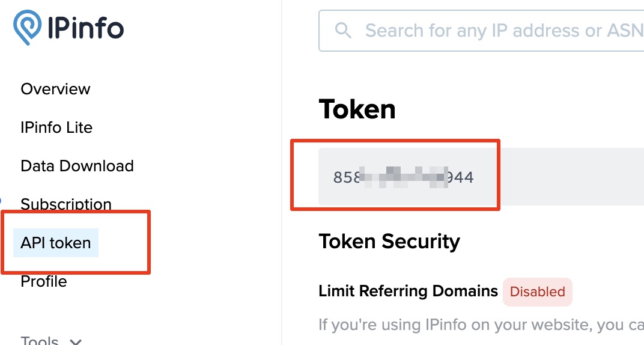
Task: Open the Data Download section
Action: click(x=77, y=166)
